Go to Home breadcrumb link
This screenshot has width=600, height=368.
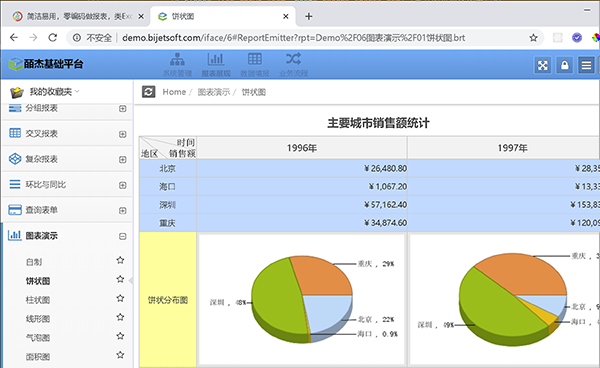174,92
